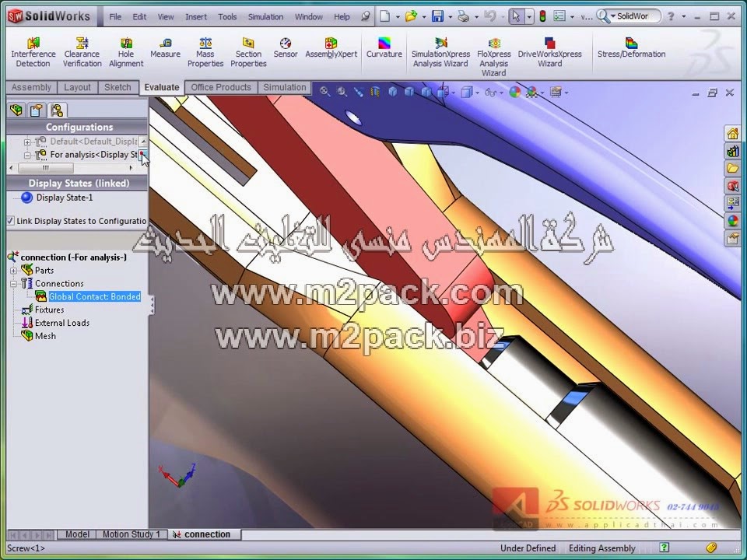The width and height of the screenshot is (747, 560).
Task: Open SolidWorks Resources home icon in task pane
Action: point(732,134)
